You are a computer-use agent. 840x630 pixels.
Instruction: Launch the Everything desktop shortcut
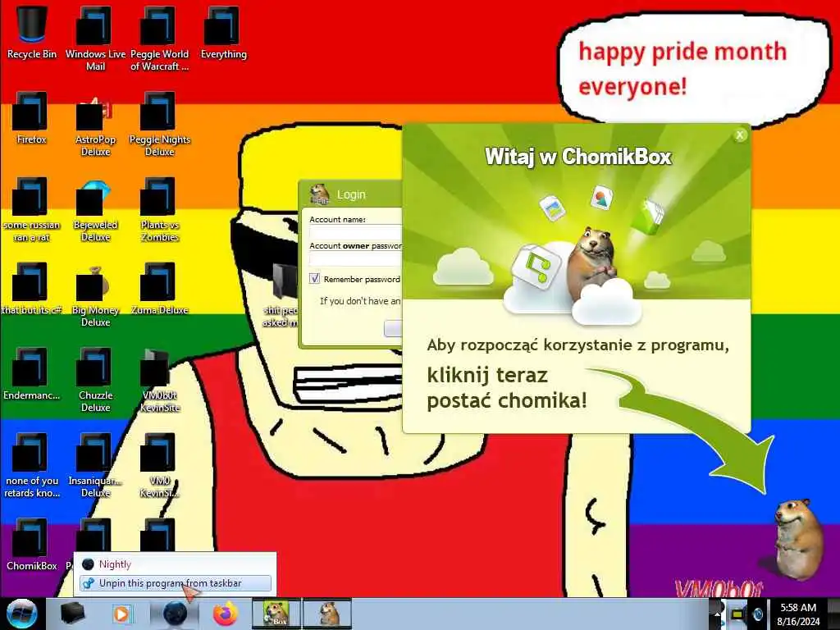click(x=223, y=32)
